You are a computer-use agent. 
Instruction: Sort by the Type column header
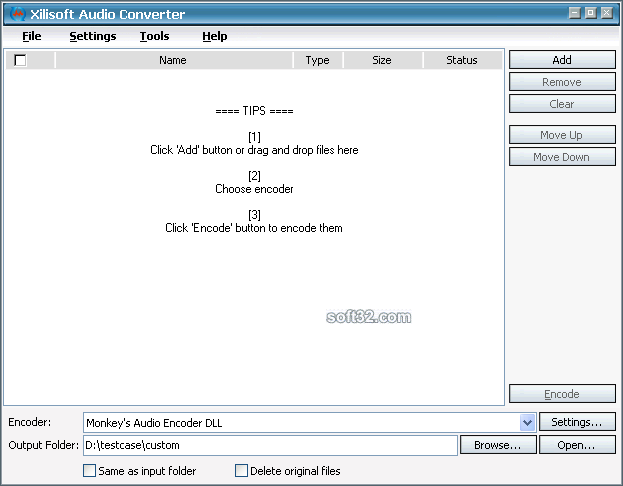[x=317, y=60]
